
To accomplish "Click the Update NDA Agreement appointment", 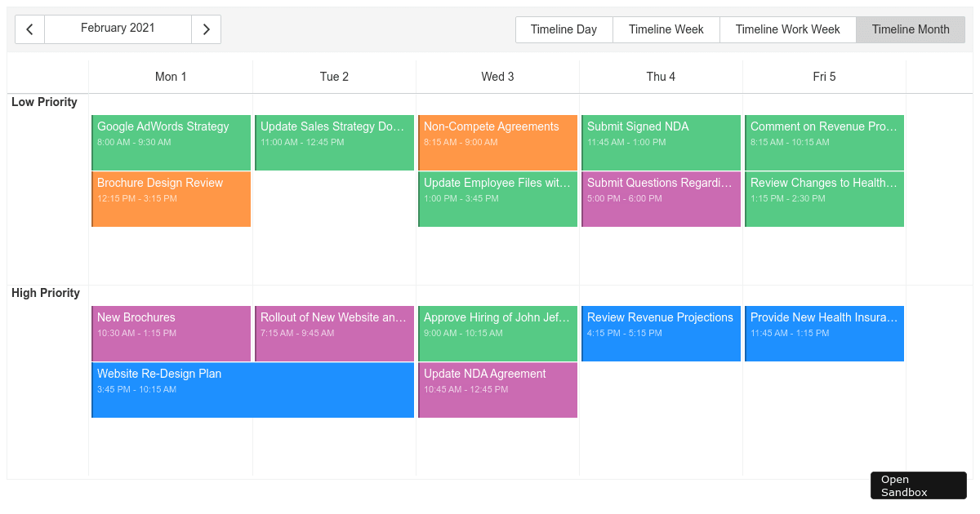I will coord(497,390).
